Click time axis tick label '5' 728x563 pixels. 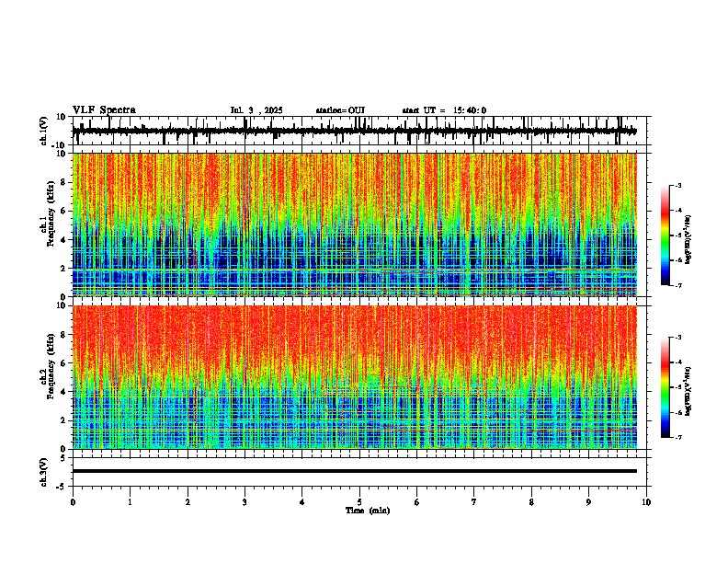359,502
